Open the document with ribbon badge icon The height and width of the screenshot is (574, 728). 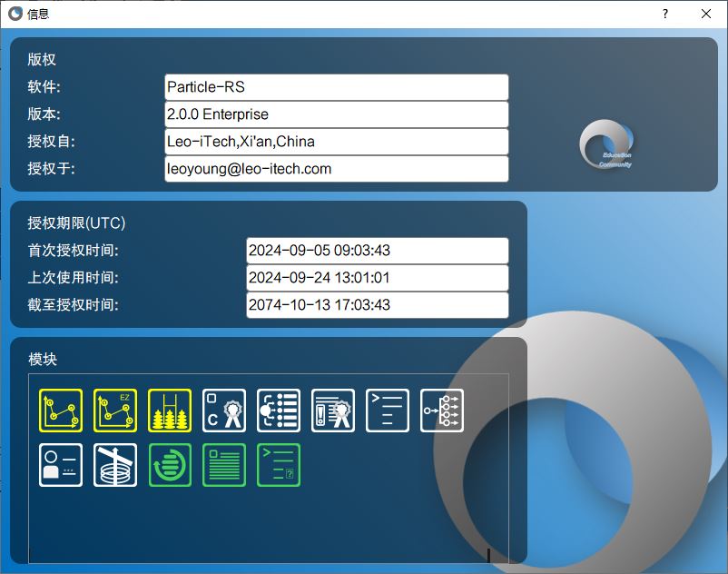pyautogui.click(x=333, y=411)
